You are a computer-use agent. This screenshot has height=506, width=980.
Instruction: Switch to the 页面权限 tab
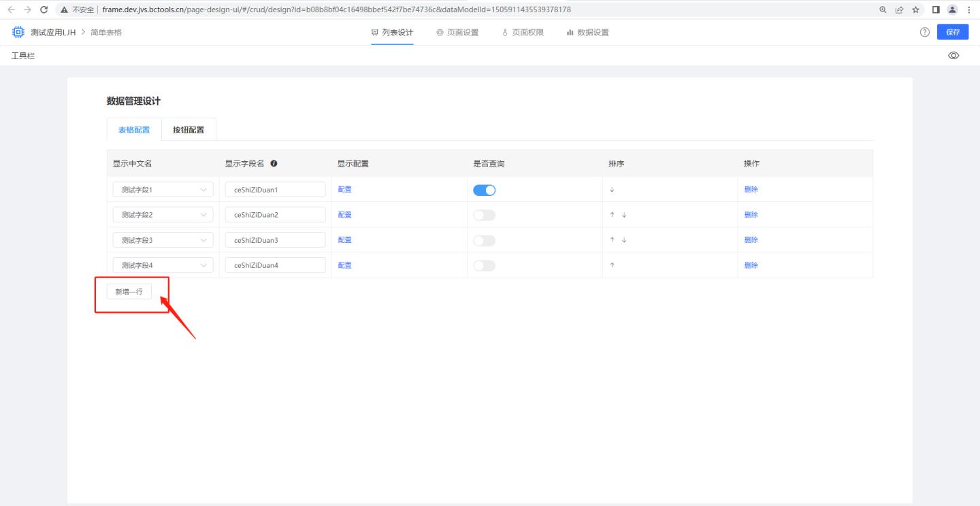click(522, 33)
